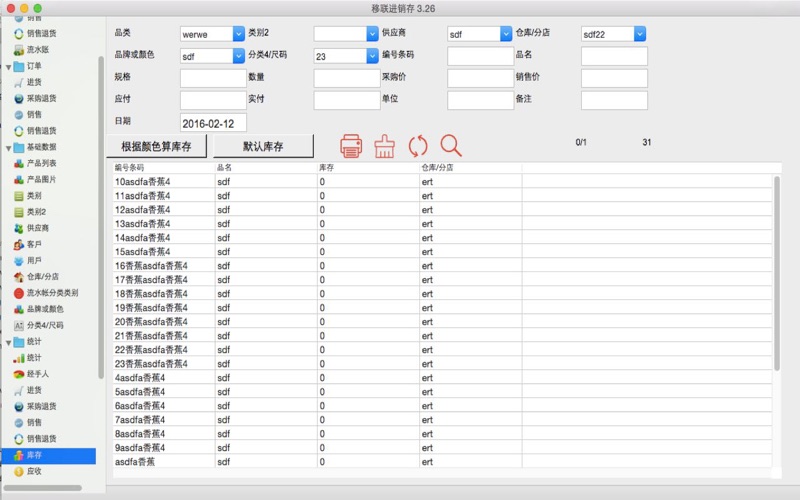Collapse the 订单 folder in sidebar
Image resolution: width=800 pixels, height=500 pixels.
8,66
